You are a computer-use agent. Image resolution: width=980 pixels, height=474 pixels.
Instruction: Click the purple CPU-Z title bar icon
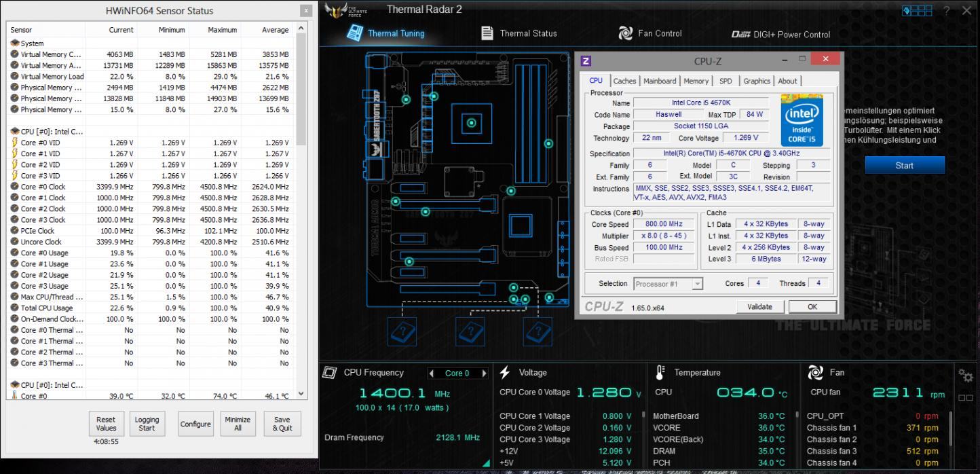click(586, 61)
